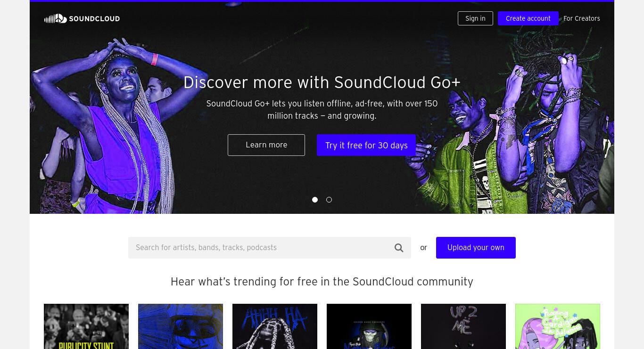Viewport: 644px width, 349px height.
Task: Open the Sign in dialog
Action: 475,18
